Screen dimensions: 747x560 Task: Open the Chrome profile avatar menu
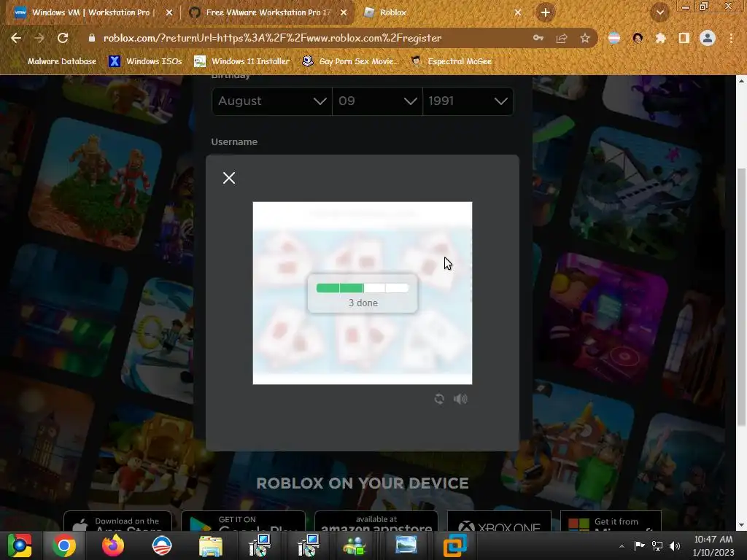click(708, 38)
